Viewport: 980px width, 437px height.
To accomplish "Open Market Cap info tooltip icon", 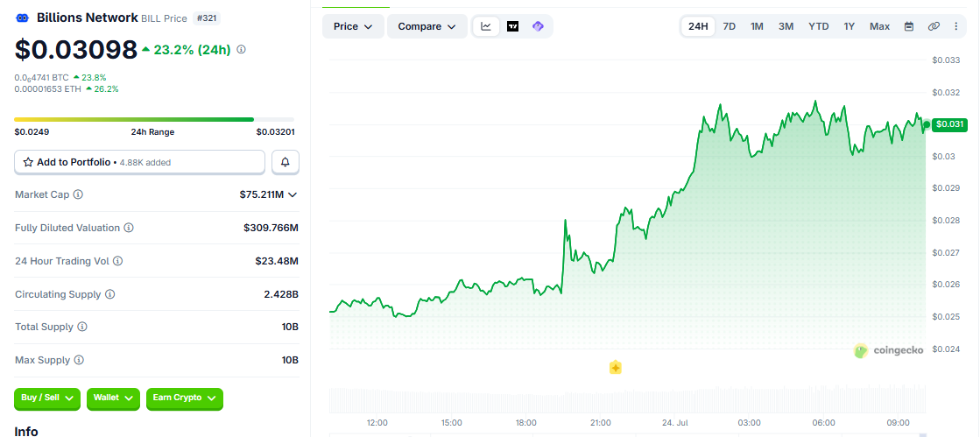I will pos(78,194).
